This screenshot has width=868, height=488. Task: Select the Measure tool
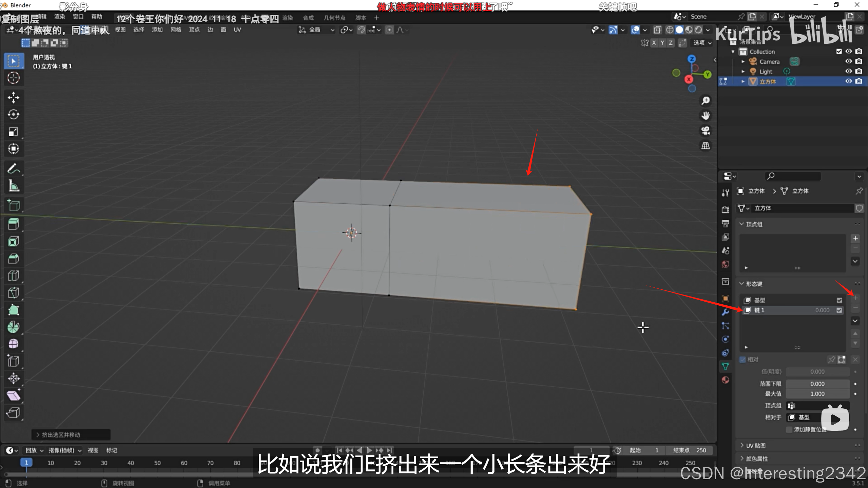(14, 186)
